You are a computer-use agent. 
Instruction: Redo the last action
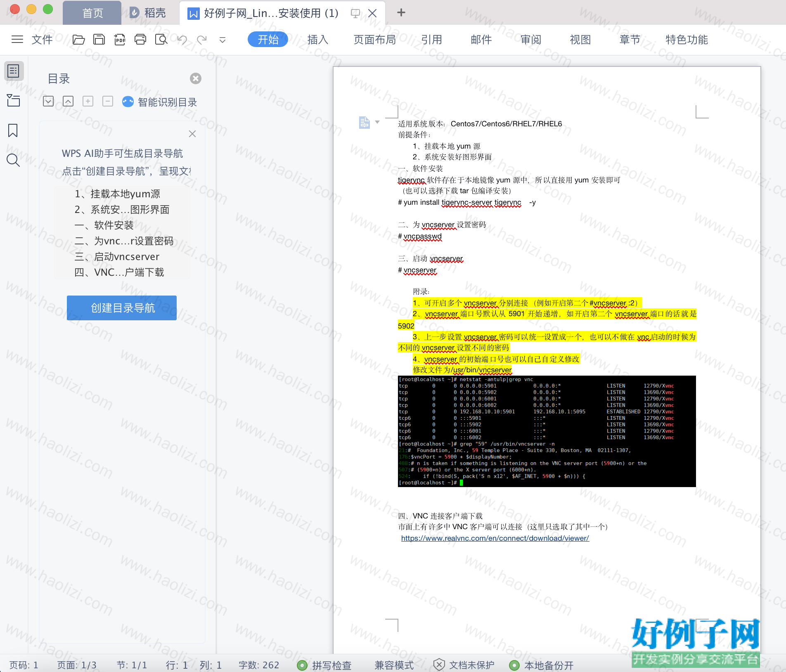[x=202, y=40]
